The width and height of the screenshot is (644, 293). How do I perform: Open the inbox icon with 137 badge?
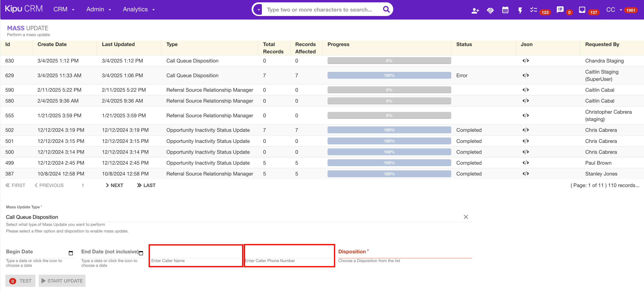(x=582, y=10)
